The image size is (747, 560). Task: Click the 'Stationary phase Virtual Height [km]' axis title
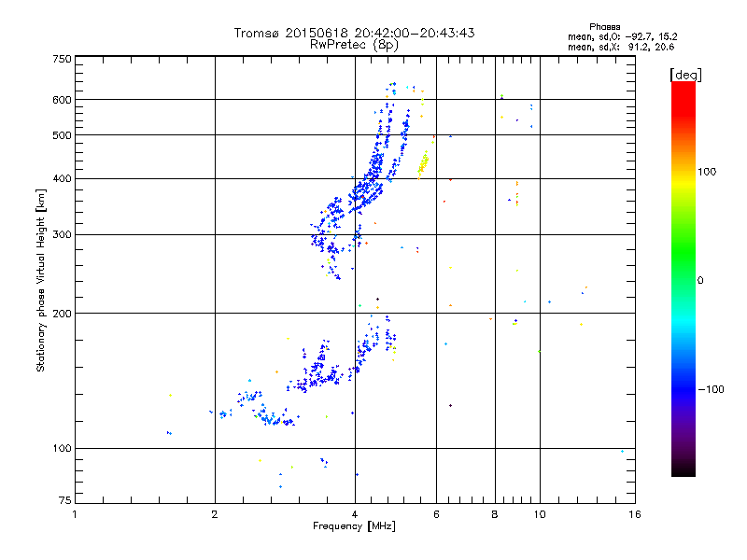pos(40,280)
